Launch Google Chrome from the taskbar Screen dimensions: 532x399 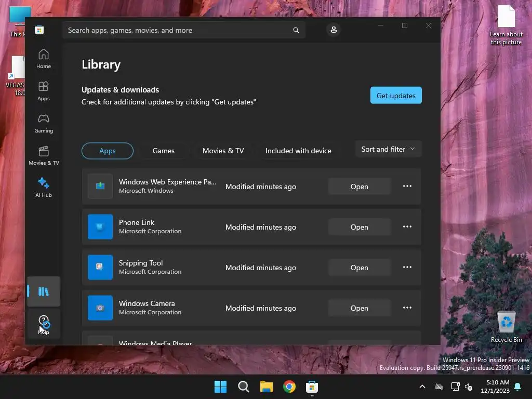pyautogui.click(x=289, y=387)
